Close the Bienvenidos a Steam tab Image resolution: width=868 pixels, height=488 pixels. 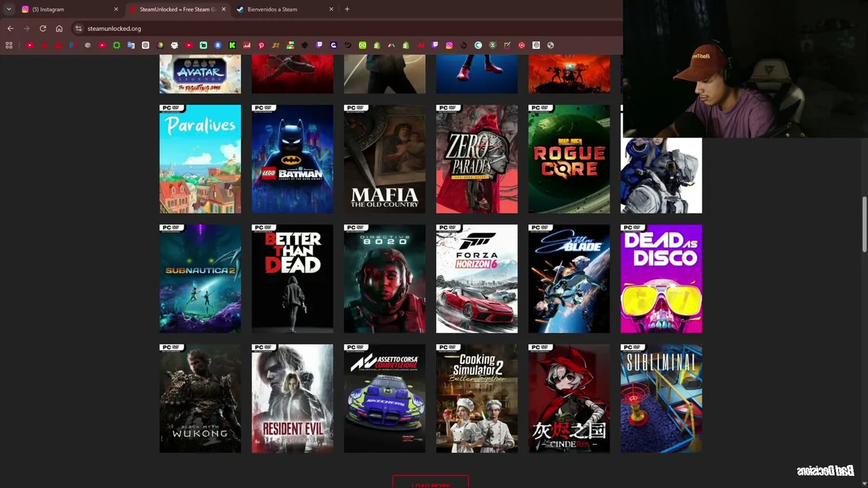331,9
